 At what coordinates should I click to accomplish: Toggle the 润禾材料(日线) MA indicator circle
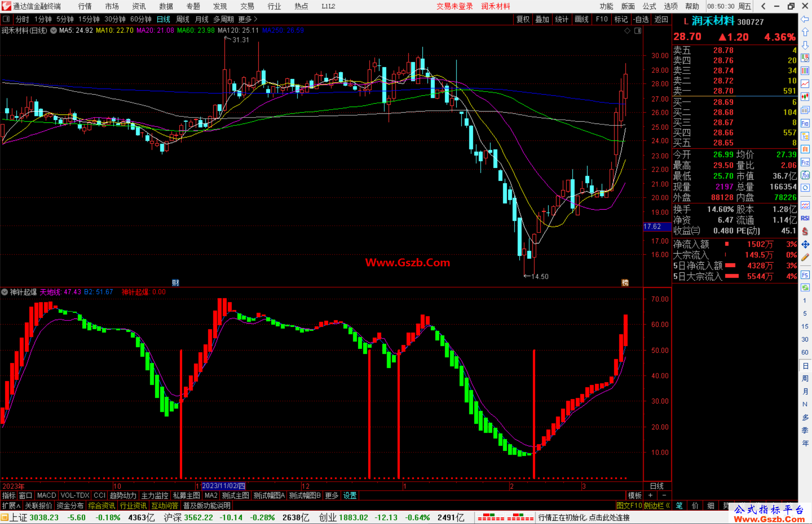coord(54,30)
